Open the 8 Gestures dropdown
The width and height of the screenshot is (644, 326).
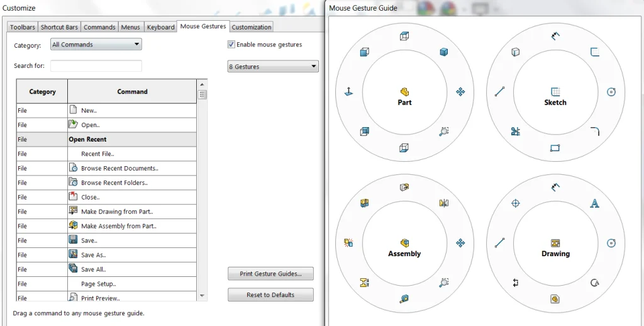point(273,66)
